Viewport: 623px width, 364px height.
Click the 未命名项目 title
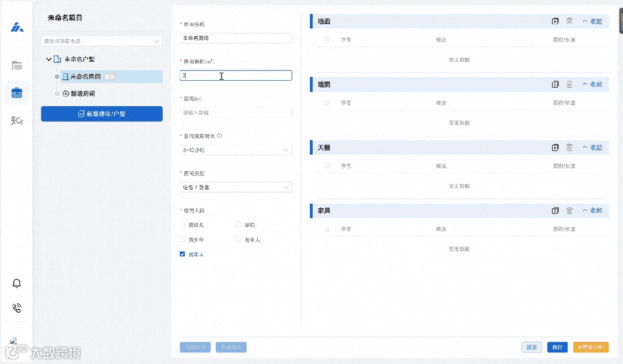[x=65, y=18]
